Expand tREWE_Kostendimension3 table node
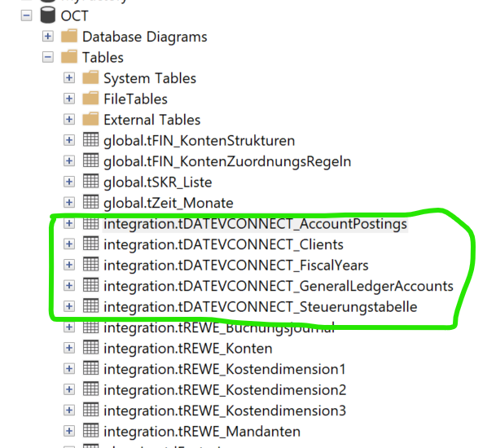 click(69, 411)
